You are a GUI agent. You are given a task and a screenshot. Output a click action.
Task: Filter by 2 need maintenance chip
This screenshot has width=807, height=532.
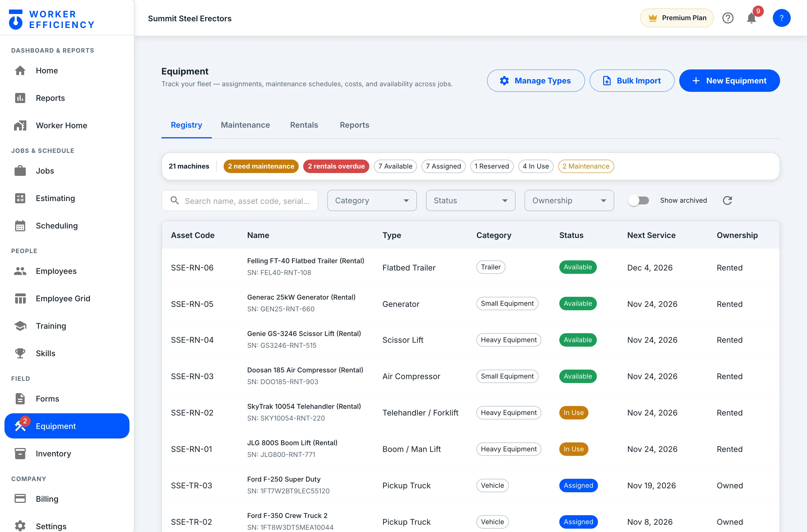[x=261, y=166]
